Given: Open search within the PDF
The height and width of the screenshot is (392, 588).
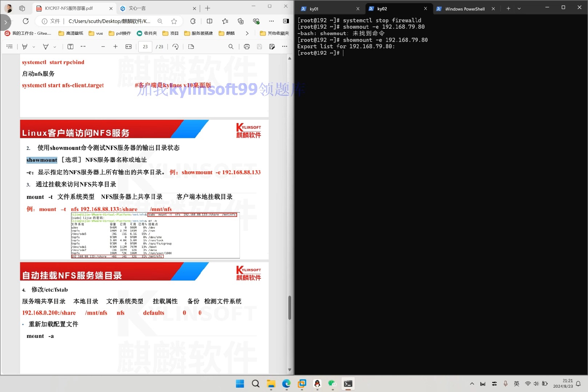Looking at the screenshot, I should [231, 46].
